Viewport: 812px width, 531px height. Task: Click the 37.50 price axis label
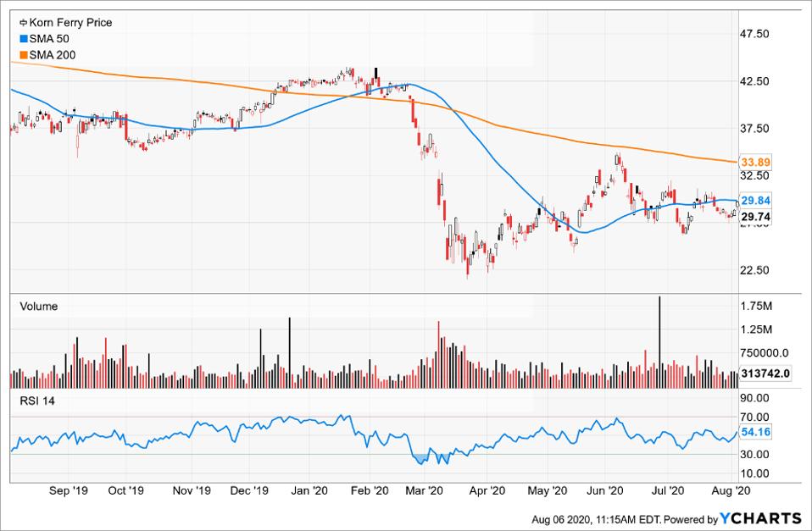755,129
